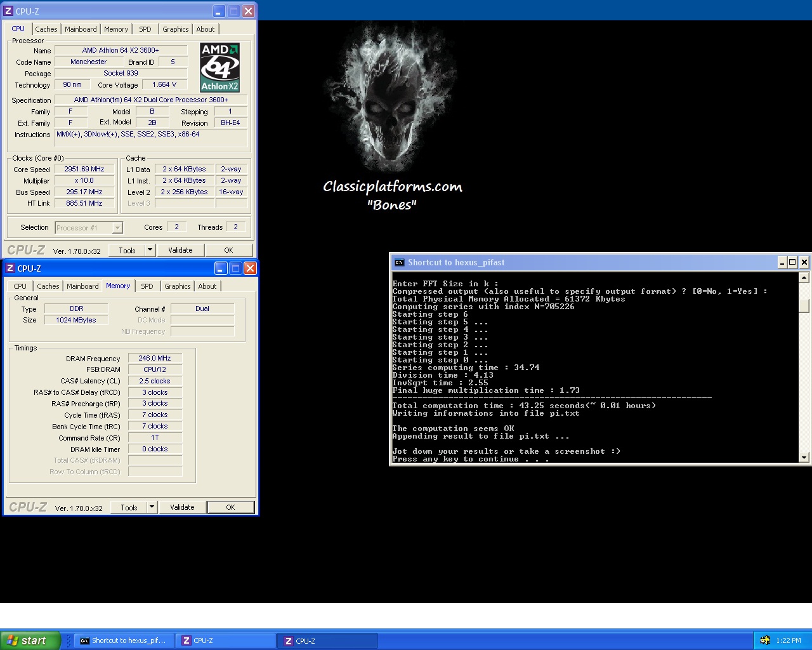The image size is (812, 650).
Task: Click the memory Type value DDR
Action: pyautogui.click(x=76, y=309)
